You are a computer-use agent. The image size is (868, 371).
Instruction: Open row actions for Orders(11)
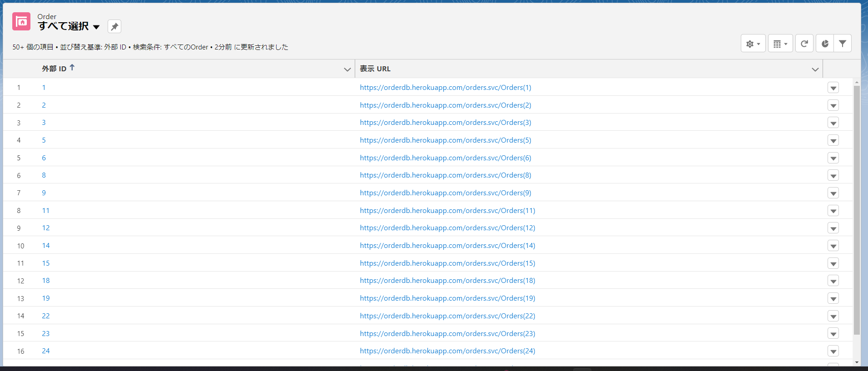coord(833,211)
